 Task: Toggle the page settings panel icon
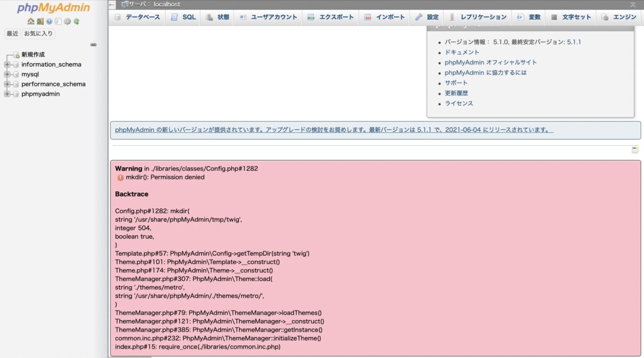coord(634,149)
